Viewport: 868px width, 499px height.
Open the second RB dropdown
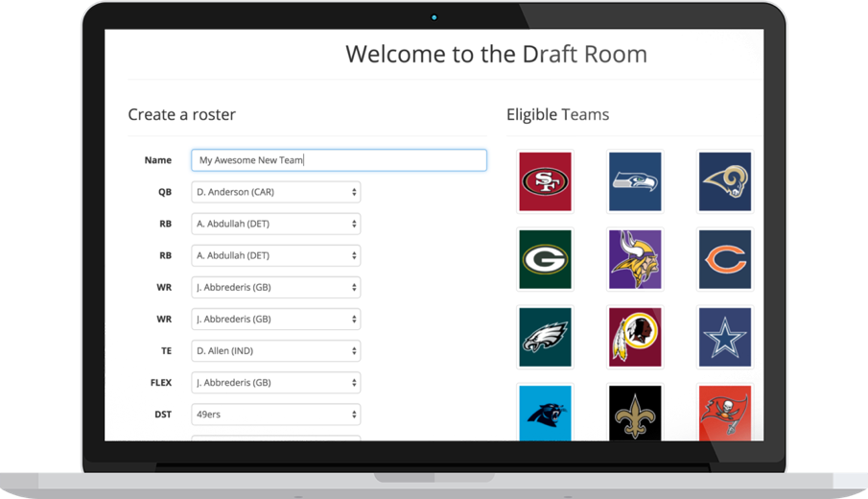point(276,255)
